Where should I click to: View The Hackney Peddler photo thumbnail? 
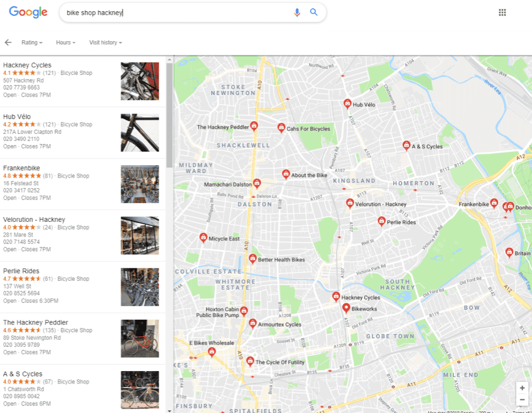pos(140,339)
